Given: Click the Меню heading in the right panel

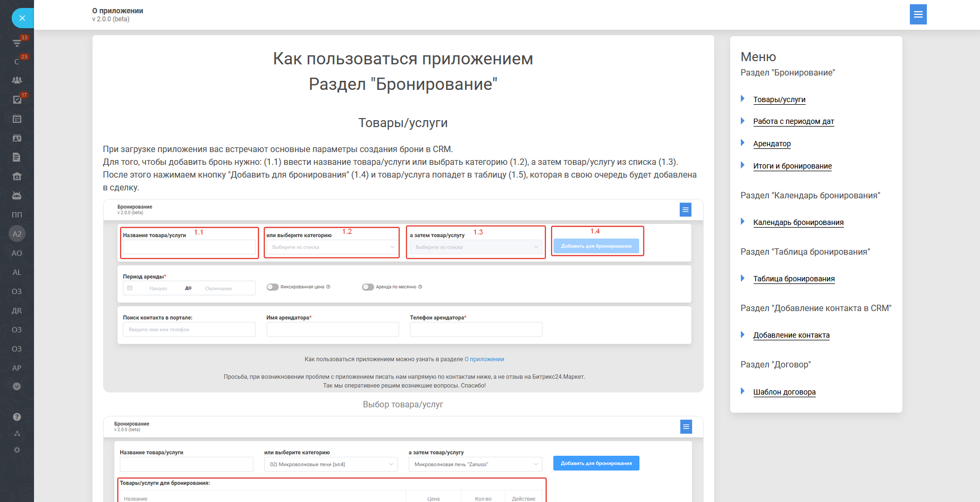Looking at the screenshot, I should pyautogui.click(x=758, y=57).
